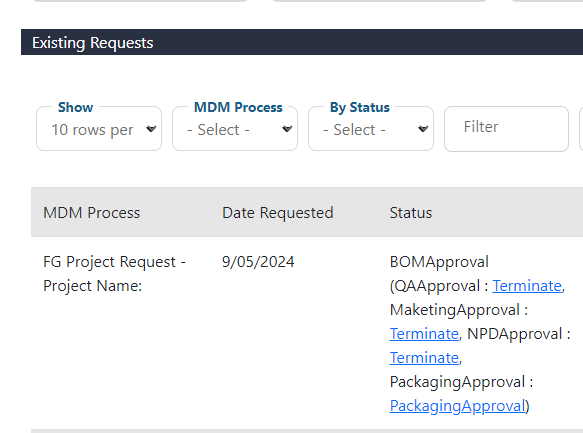583x433 pixels.
Task: Click the chevron arrow in MDM Process dropdown
Action: pyautogui.click(x=287, y=129)
